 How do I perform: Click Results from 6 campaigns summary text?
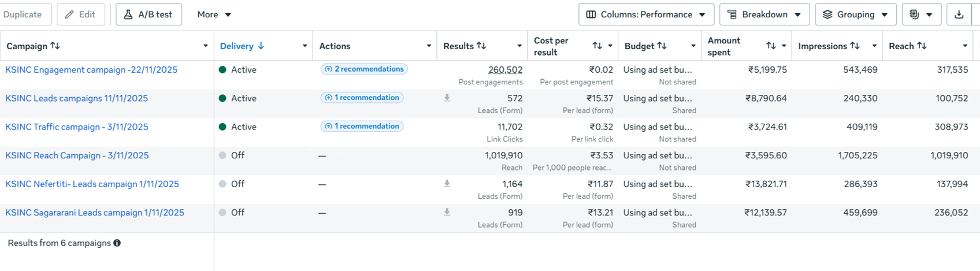pos(59,243)
